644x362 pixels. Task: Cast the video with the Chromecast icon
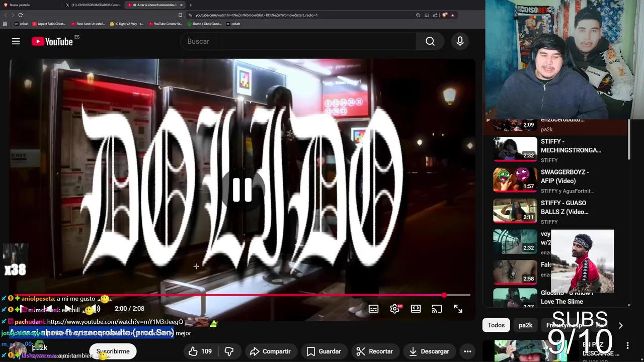[437, 309]
